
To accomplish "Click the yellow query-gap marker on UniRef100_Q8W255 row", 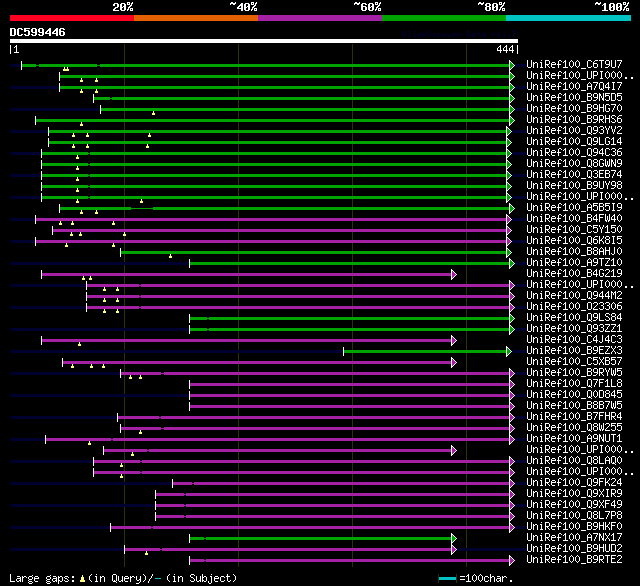I will coord(140,432).
